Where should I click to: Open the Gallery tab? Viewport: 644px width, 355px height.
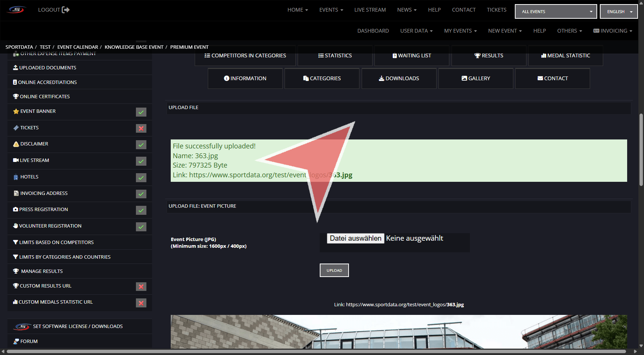pos(476,78)
